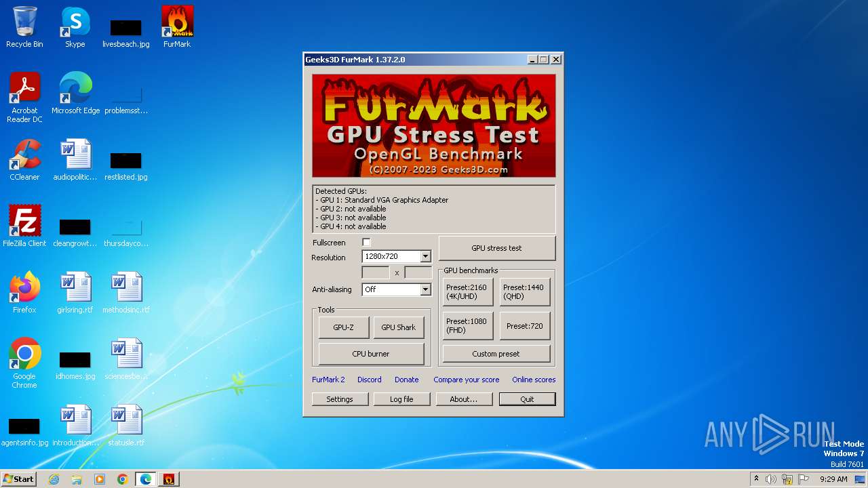This screenshot has width=868, height=488.
Task: Open FileZilla Client shortcut
Action: point(24,226)
